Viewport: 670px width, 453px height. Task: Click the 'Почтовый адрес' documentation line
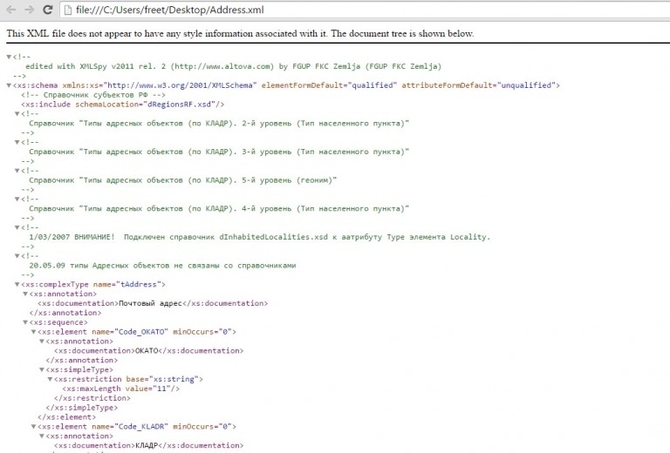(x=153, y=303)
